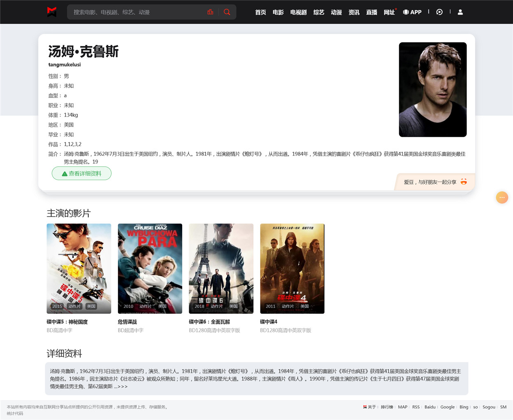Open the 直播 menu item
Screen dimensions: 513x420
click(x=372, y=12)
